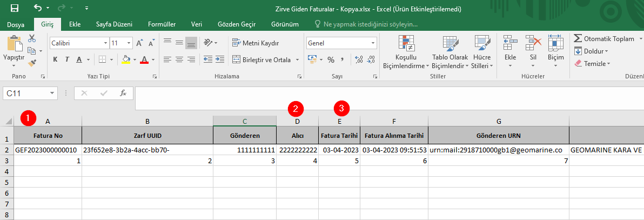
Task: Click the fx insert function icon
Action: [123, 94]
